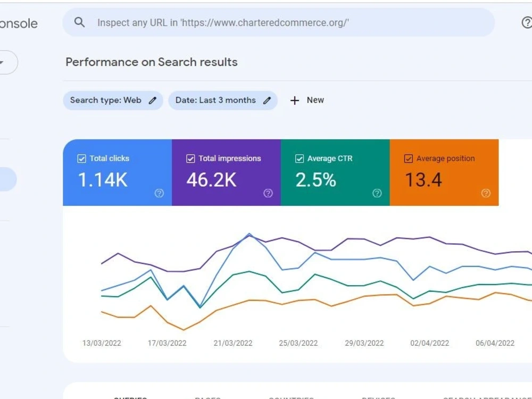Open Total impressions help question mark

coord(268,193)
